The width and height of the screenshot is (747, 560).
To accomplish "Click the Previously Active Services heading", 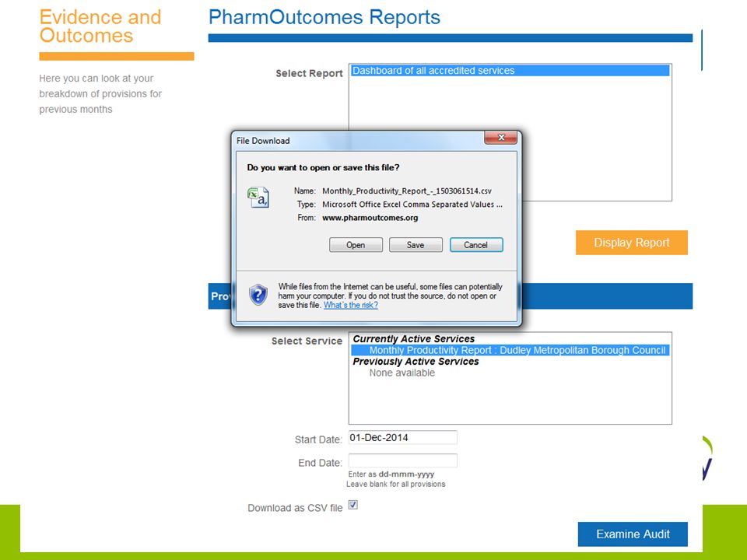I will tap(416, 362).
